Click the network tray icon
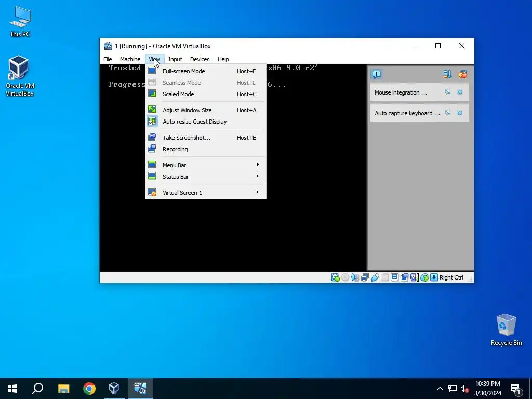This screenshot has width=532, height=399. pos(453,389)
